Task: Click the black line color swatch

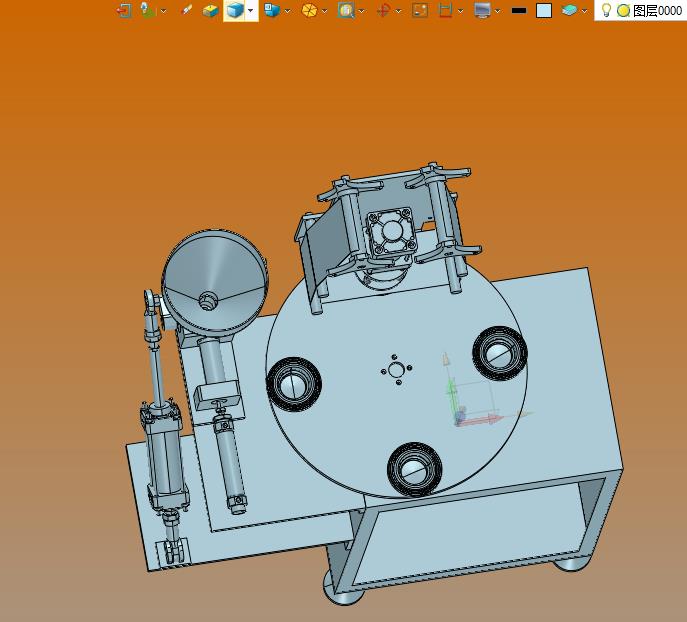Action: [x=519, y=11]
